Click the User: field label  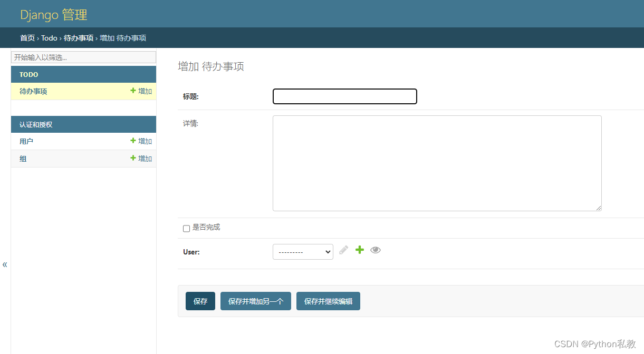pos(191,252)
